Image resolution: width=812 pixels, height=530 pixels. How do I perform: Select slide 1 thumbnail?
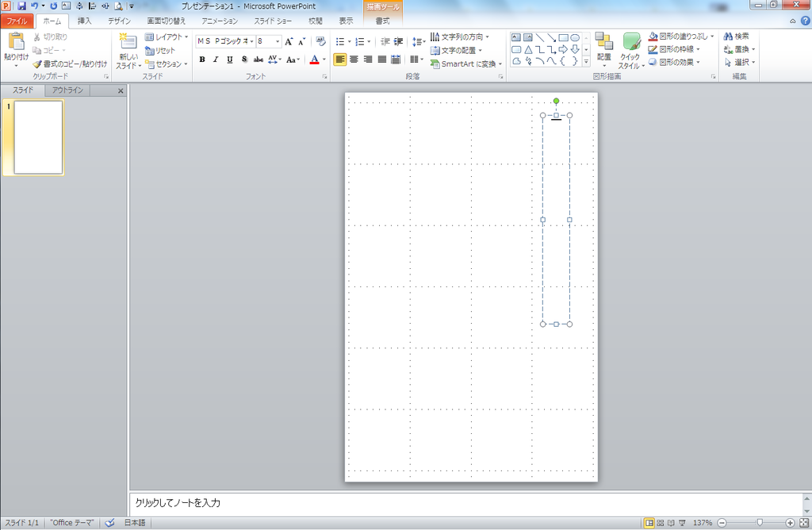(x=38, y=137)
